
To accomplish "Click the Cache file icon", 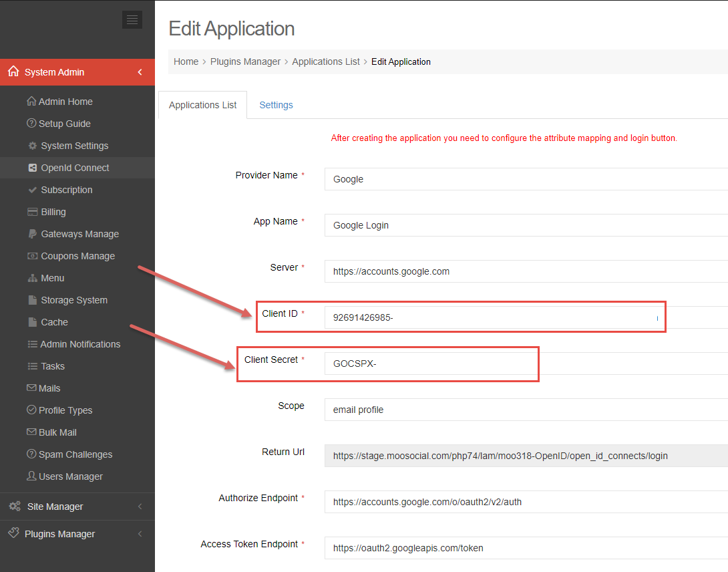I will click(33, 322).
